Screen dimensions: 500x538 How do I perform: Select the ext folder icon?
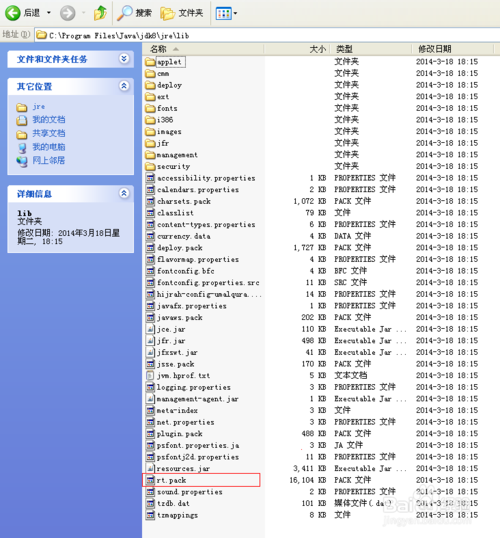pyautogui.click(x=150, y=97)
